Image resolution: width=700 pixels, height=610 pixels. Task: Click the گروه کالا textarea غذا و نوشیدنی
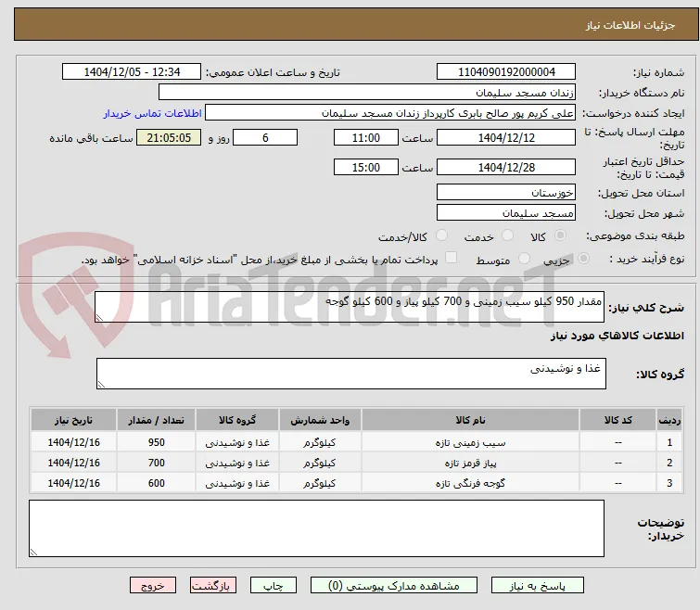350,374
